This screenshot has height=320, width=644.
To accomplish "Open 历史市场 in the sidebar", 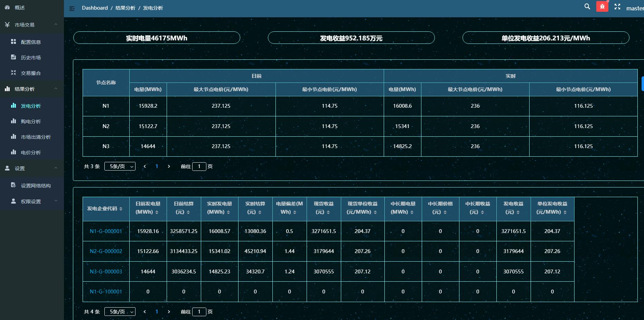I will pyautogui.click(x=31, y=58).
